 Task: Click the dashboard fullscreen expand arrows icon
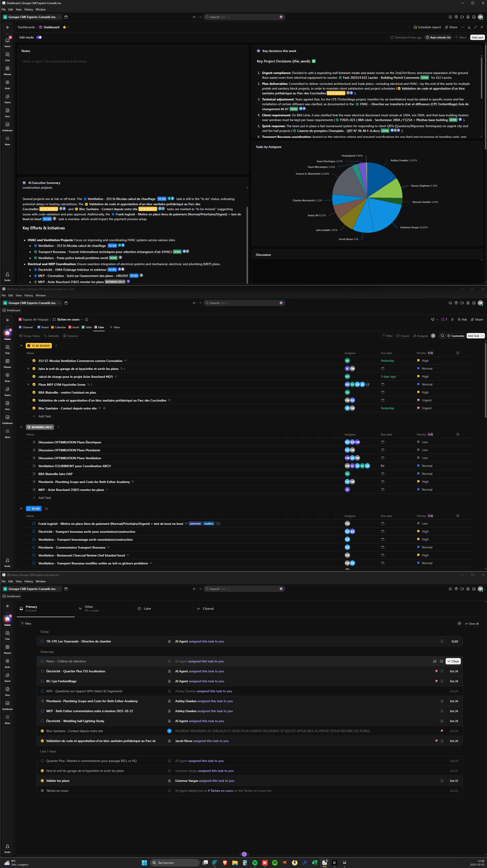(475, 27)
